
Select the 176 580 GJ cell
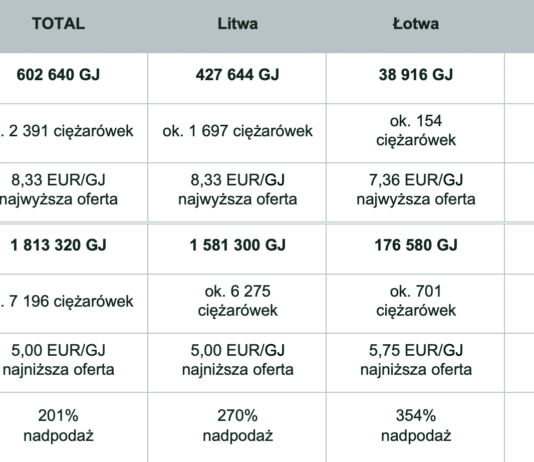(x=415, y=245)
